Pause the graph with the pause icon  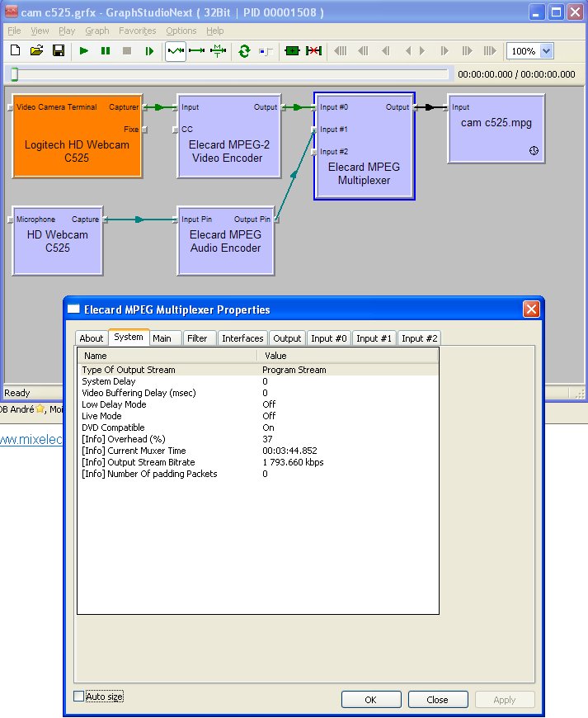pyautogui.click(x=106, y=51)
